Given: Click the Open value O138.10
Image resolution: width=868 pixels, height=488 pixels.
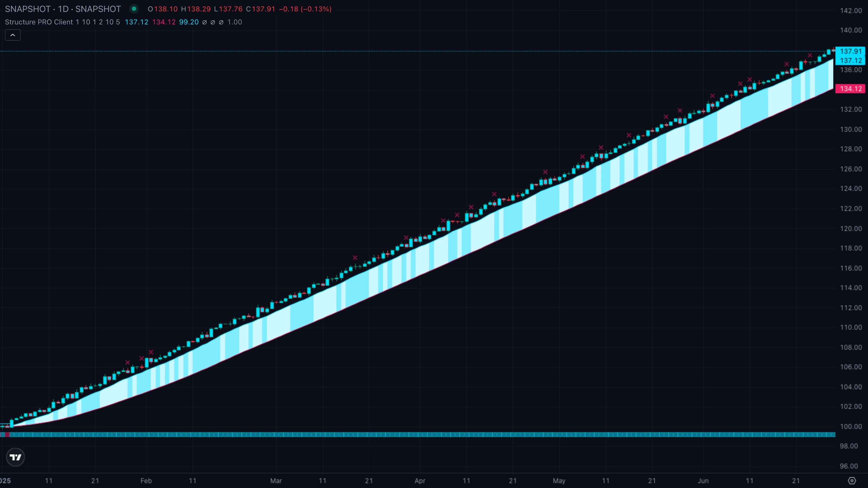Looking at the screenshot, I should pos(163,9).
